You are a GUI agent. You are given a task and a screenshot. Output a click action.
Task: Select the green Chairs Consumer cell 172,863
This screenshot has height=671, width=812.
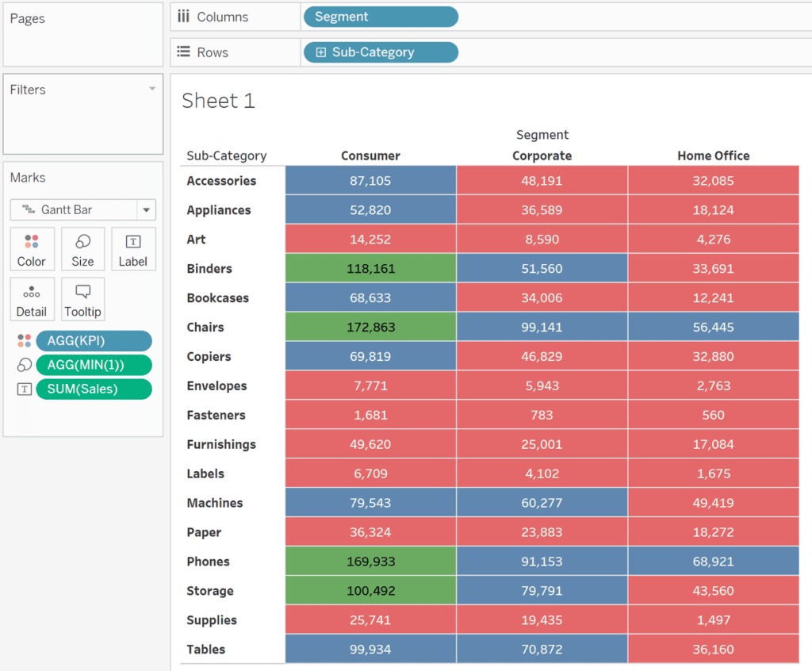coord(370,327)
